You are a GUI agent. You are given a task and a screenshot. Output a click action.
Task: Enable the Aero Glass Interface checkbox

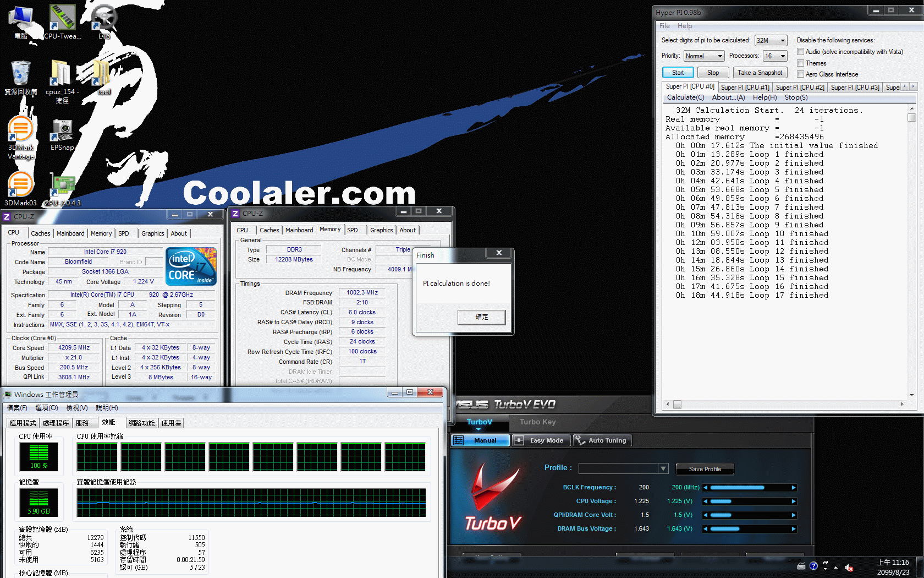pos(801,74)
